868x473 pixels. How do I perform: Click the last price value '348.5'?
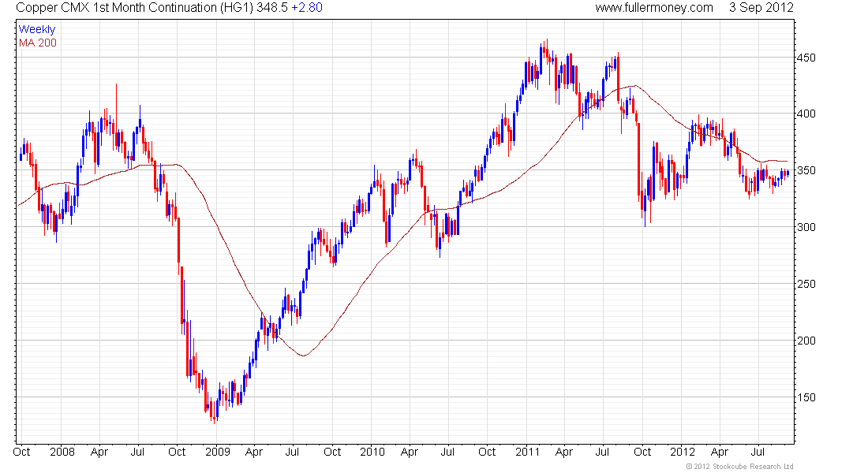[271, 8]
